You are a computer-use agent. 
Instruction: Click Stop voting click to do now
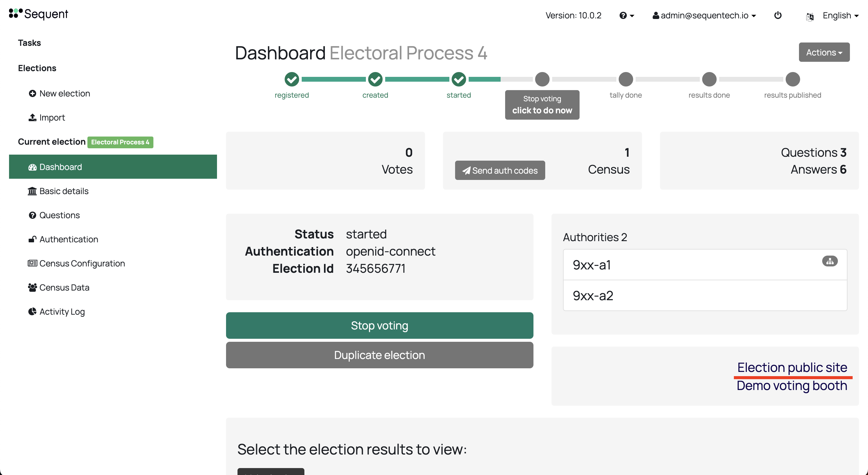[x=542, y=105]
